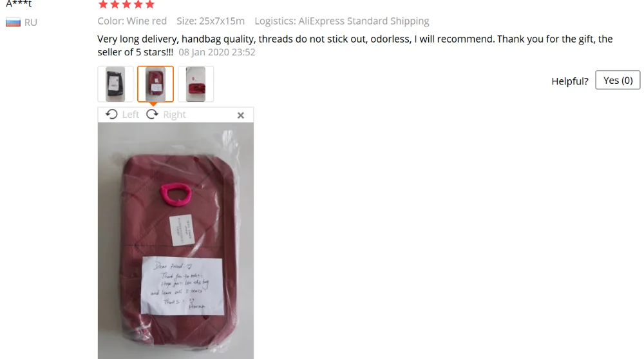
Task: Click the Russian flag icon
Action: click(13, 22)
